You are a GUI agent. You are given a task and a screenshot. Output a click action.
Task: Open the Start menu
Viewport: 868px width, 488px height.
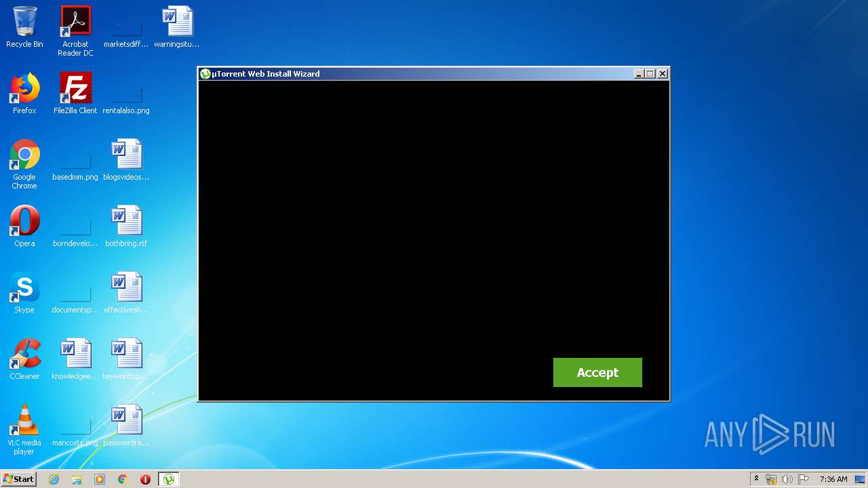[x=18, y=479]
